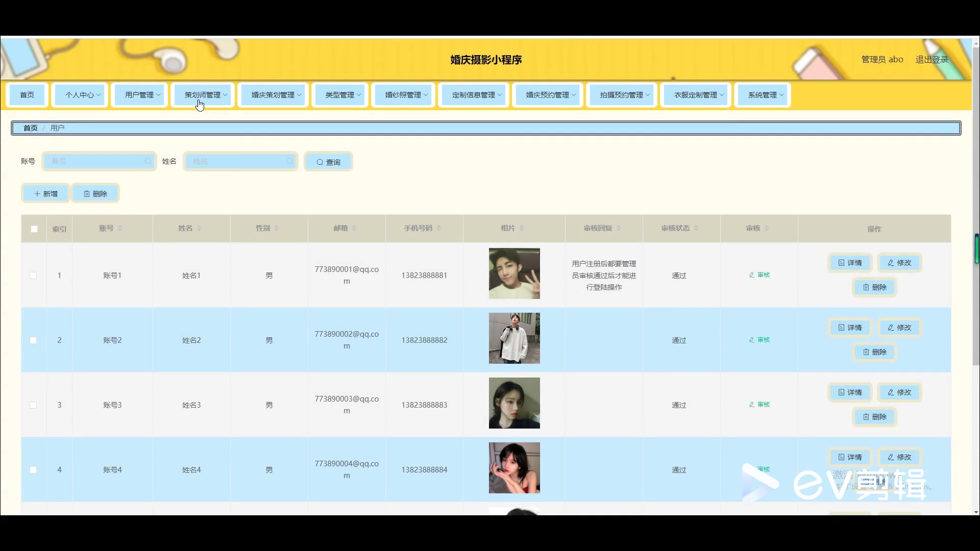Toggle the select-all header checkbox
980x551 pixels.
point(34,229)
